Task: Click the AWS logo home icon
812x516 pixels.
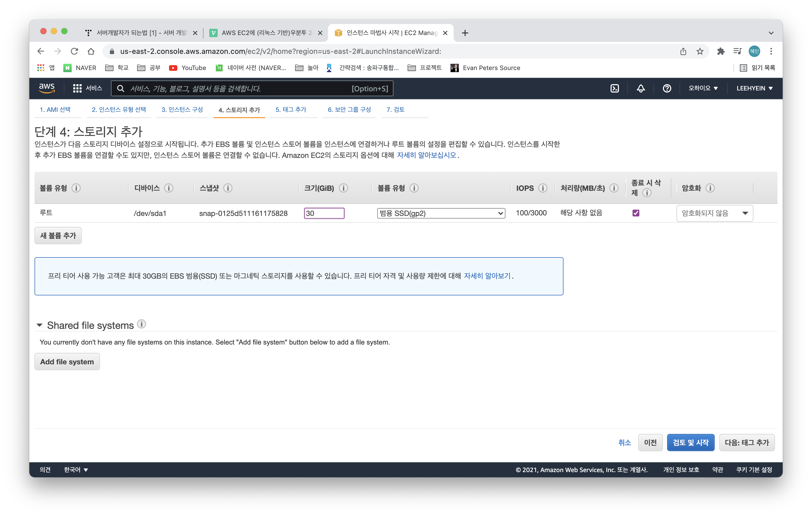Action: (47, 88)
